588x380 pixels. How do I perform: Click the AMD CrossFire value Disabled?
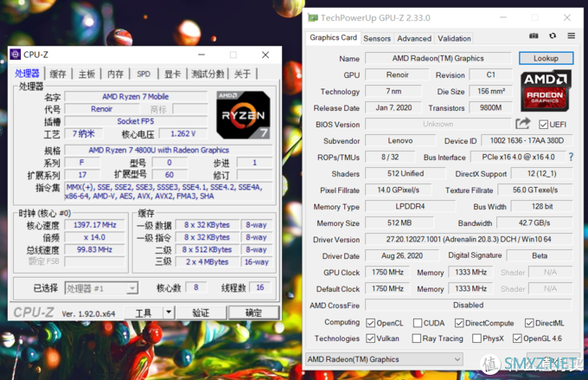(x=469, y=305)
